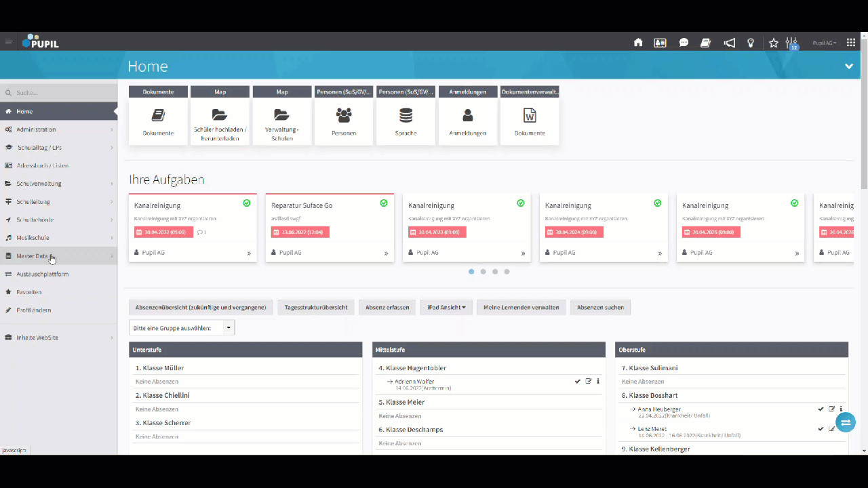Screen dimensions: 868x488
Task: Open the megaphone announcements icon
Action: click(x=730, y=42)
